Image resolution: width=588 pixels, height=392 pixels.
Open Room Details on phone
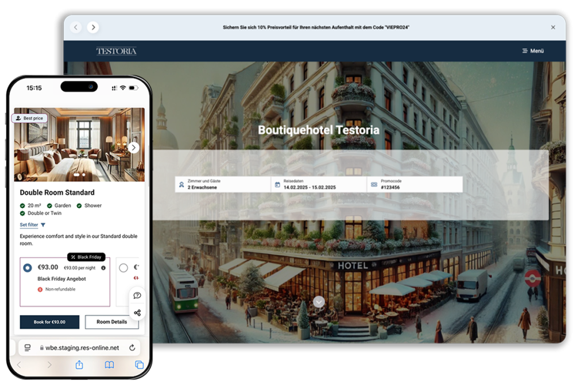tap(111, 322)
